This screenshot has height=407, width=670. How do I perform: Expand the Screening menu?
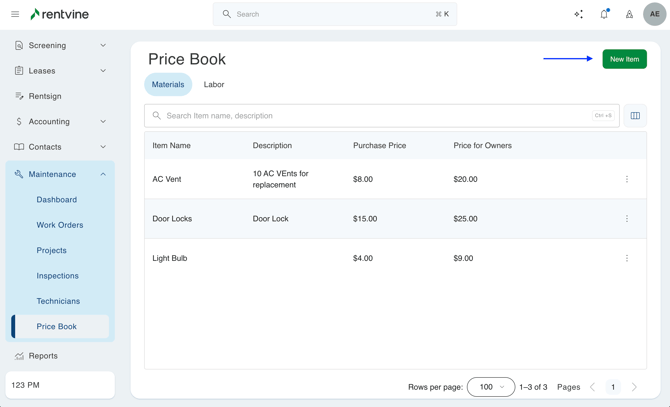60,46
